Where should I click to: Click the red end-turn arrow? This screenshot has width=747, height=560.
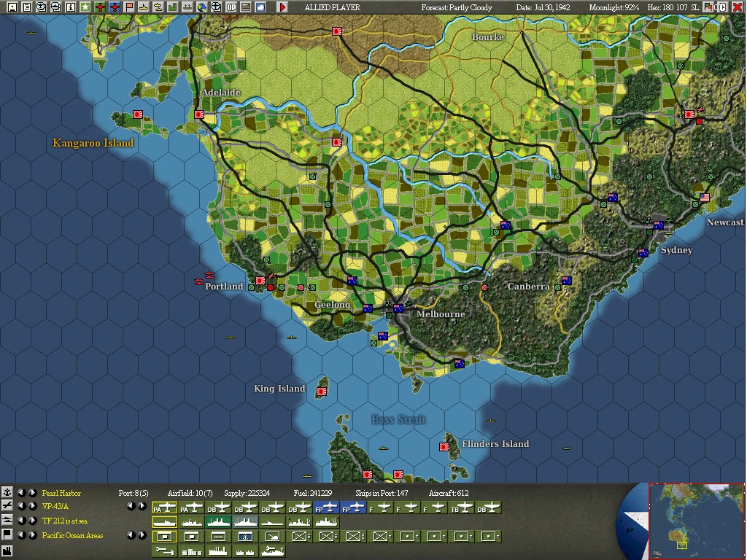(x=282, y=7)
